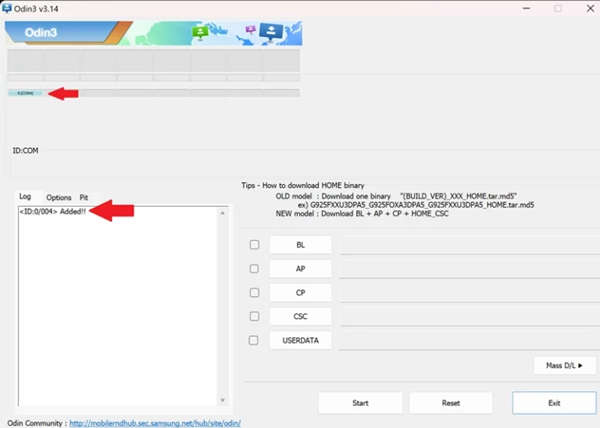Click the CSC file path field
Viewport: 600px width, 428px height.
pos(470,317)
